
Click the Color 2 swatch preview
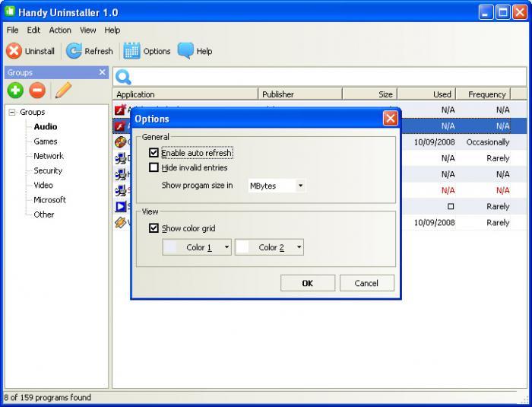point(242,247)
